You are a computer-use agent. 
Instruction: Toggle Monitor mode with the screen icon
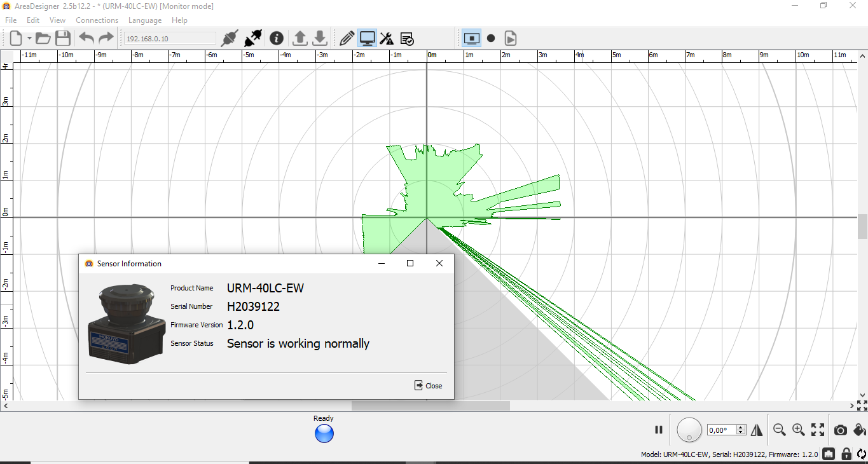point(367,38)
